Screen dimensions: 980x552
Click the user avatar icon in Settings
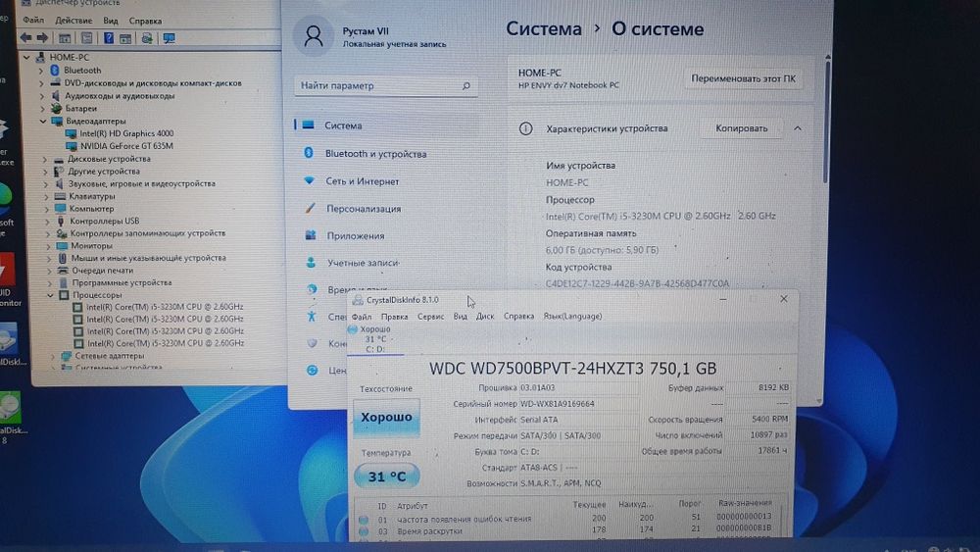pyautogui.click(x=314, y=36)
